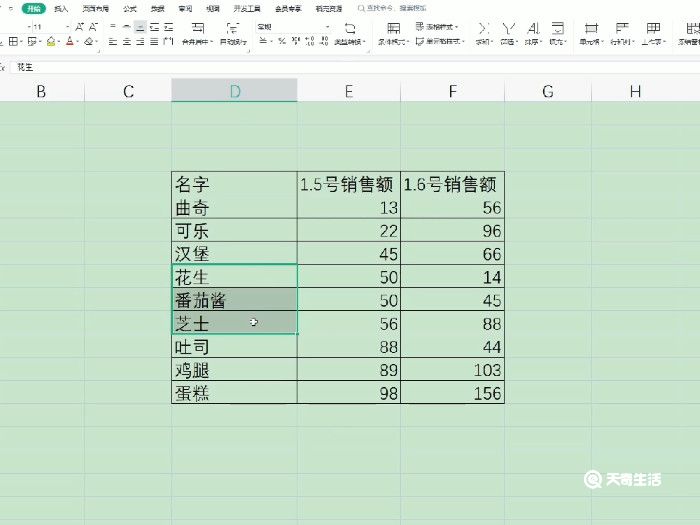Click the 类型转换 button
The width and height of the screenshot is (700, 525).
tap(350, 33)
